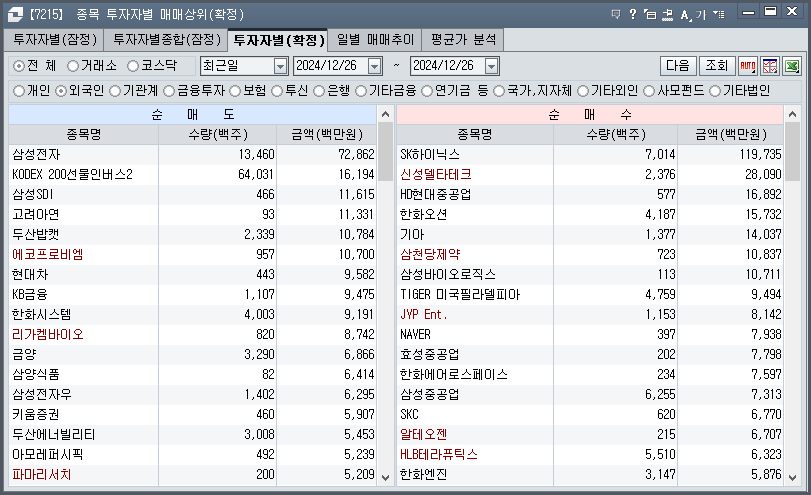Click the 조회 search button

[717, 66]
